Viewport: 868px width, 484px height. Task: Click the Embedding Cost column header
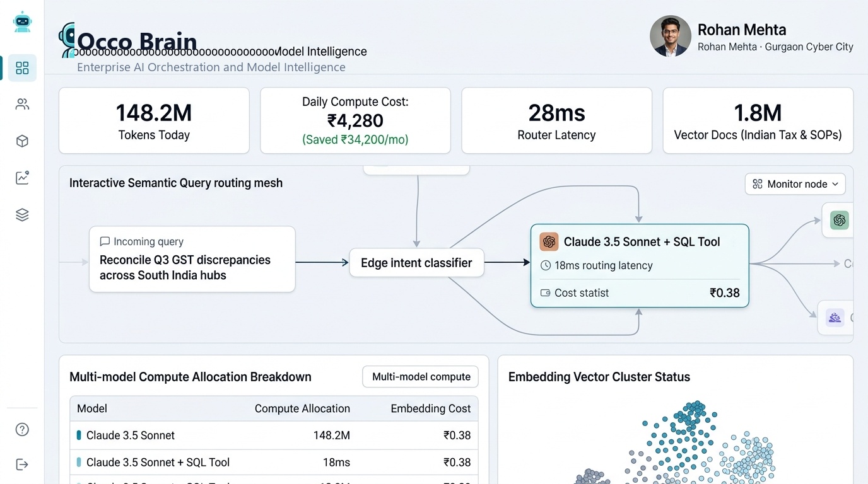[x=431, y=408]
